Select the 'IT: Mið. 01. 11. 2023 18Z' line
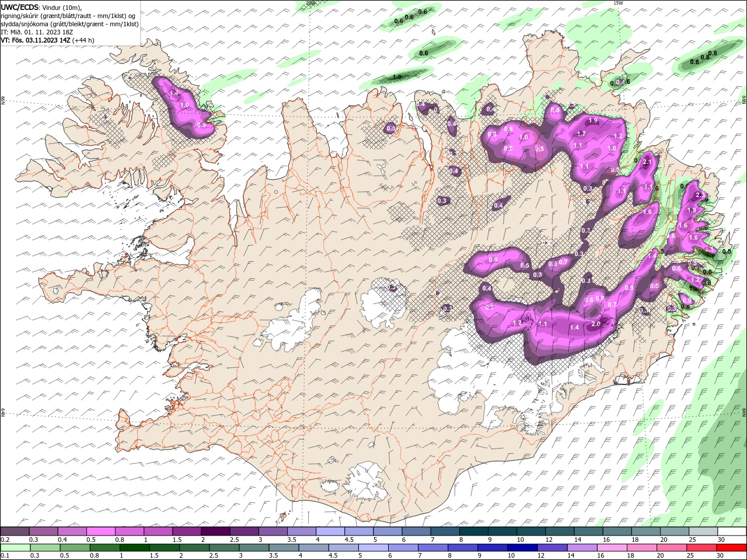 [x=37, y=32]
